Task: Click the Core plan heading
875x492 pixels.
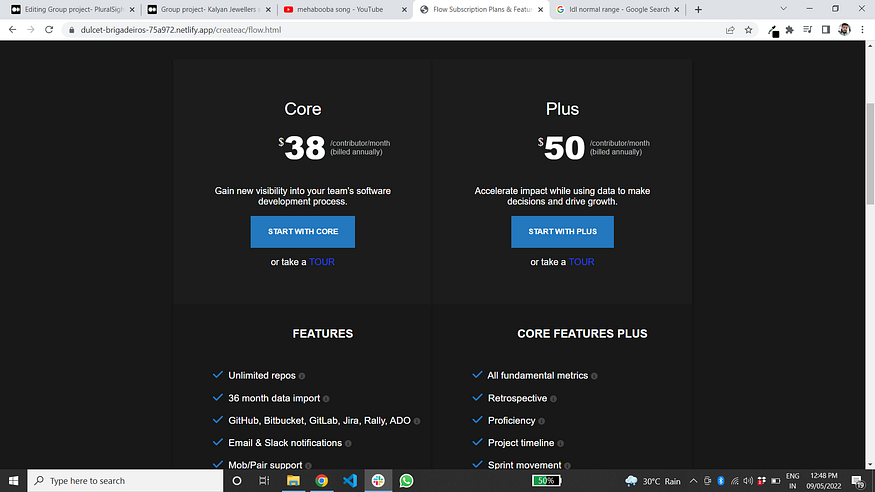Action: pyautogui.click(x=302, y=109)
